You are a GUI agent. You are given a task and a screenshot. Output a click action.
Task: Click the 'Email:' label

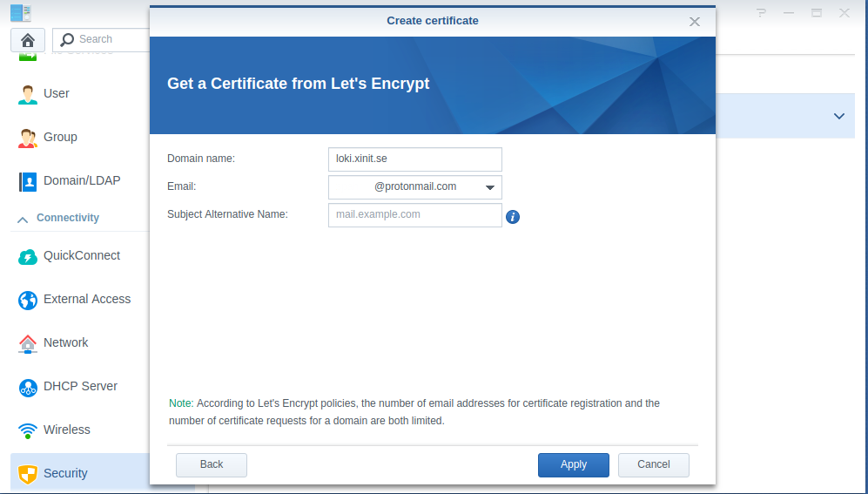(x=182, y=186)
